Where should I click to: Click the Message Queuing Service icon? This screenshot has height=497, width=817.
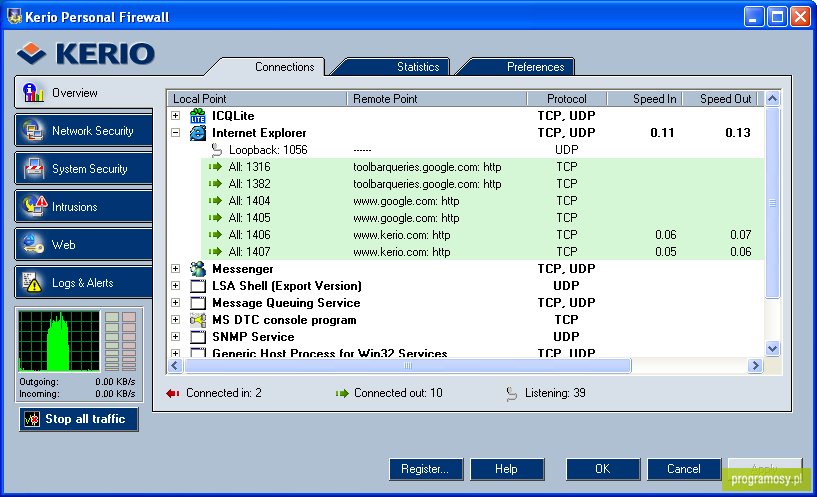coord(197,303)
